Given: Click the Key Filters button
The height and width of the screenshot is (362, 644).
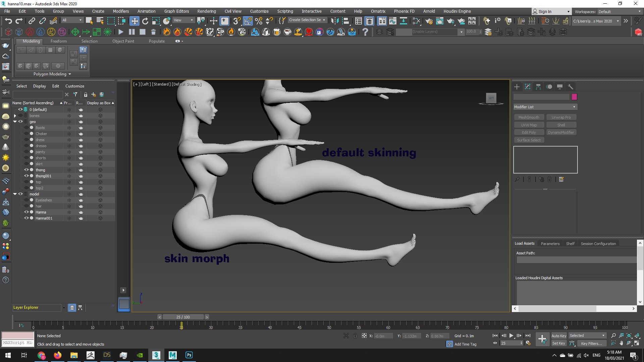Looking at the screenshot, I should (x=592, y=344).
